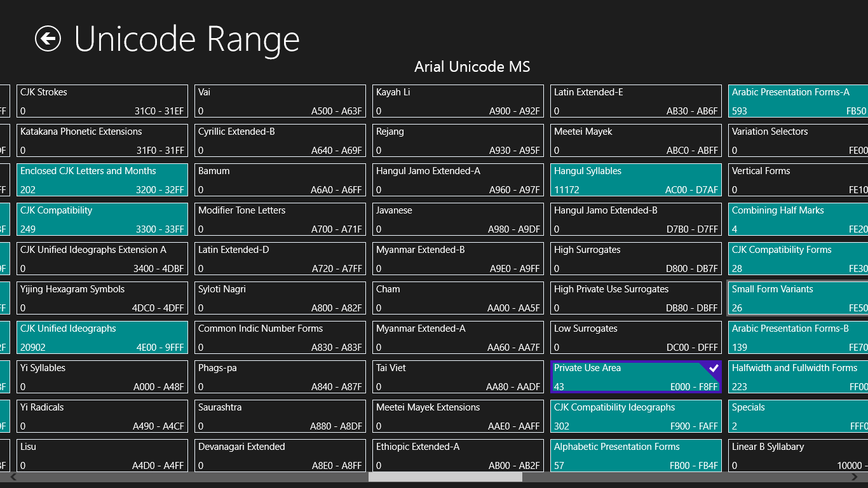868x488 pixels.
Task: Click the Myanmar Extended-B tile
Action: click(458, 259)
